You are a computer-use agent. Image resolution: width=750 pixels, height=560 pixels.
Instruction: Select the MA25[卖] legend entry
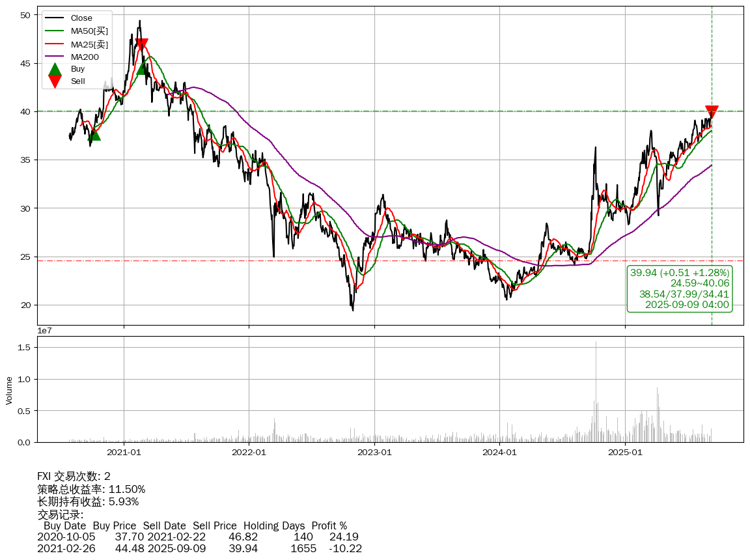coord(89,44)
